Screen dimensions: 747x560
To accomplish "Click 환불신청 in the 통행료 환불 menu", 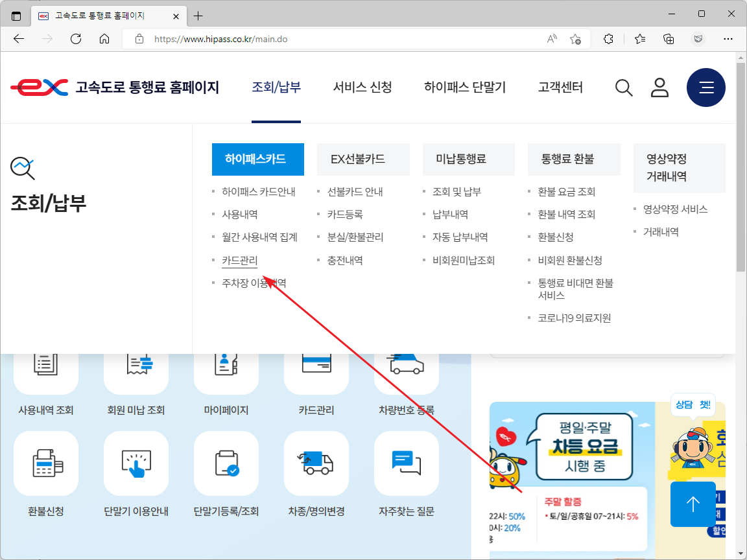I will [x=556, y=237].
